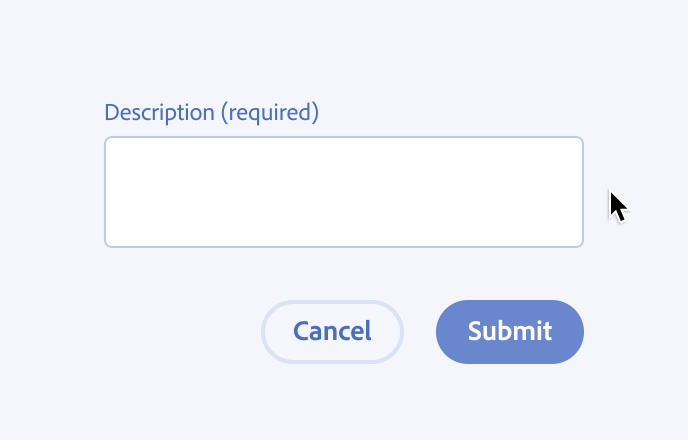This screenshot has height=440, width=688.
Task: Abort the form using Cancel
Action: pyautogui.click(x=332, y=331)
